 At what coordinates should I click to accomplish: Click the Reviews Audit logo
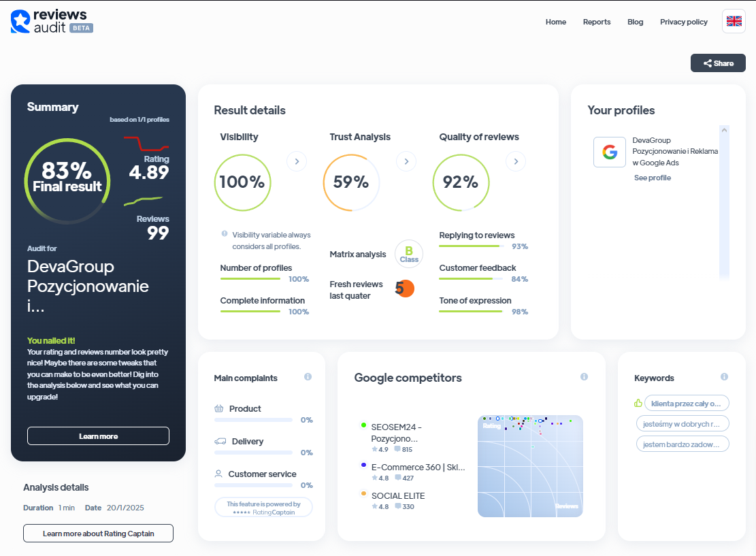pyautogui.click(x=52, y=22)
